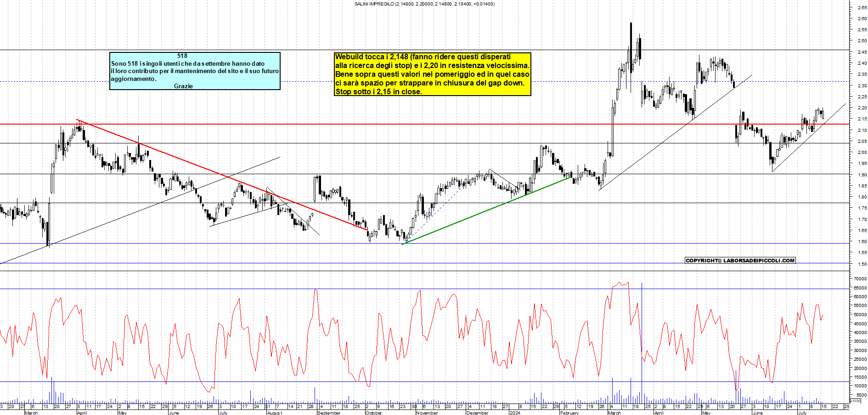Click the 35000 indicator axis label
Screen dimensions: 868x415
tap(860, 341)
